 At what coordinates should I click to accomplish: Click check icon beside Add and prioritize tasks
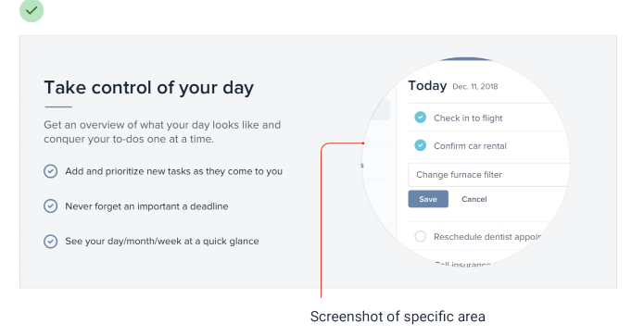51,171
